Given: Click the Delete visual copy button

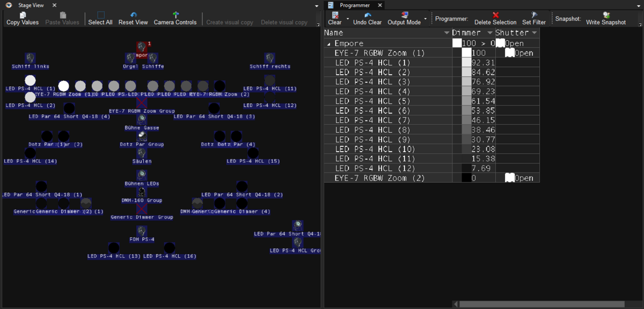Looking at the screenshot, I should pyautogui.click(x=284, y=22).
